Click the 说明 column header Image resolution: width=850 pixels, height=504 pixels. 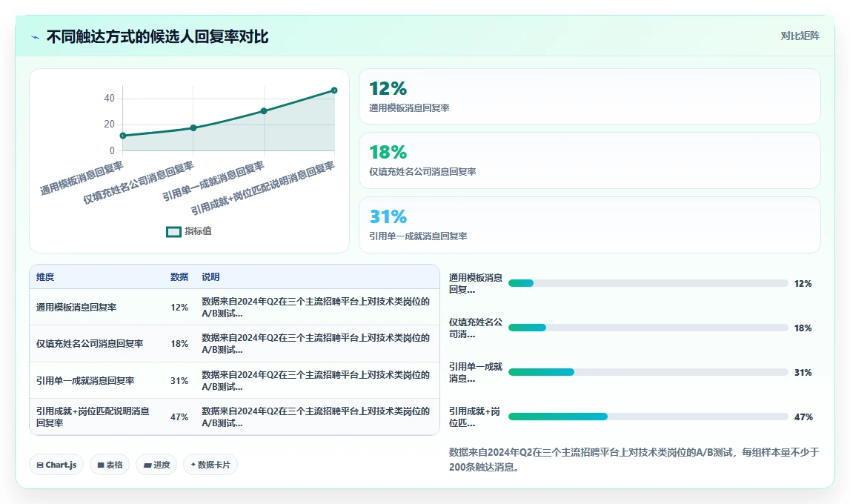point(211,277)
